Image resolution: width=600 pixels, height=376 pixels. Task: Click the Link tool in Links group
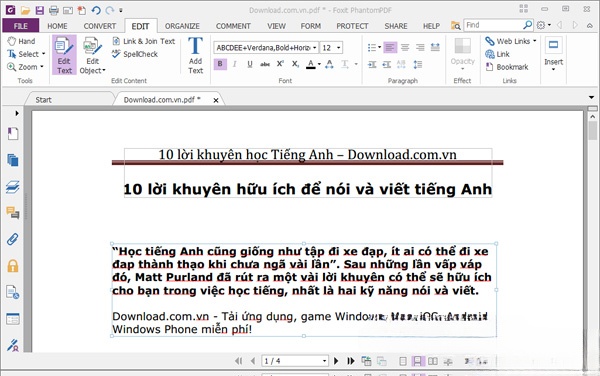tap(497, 54)
